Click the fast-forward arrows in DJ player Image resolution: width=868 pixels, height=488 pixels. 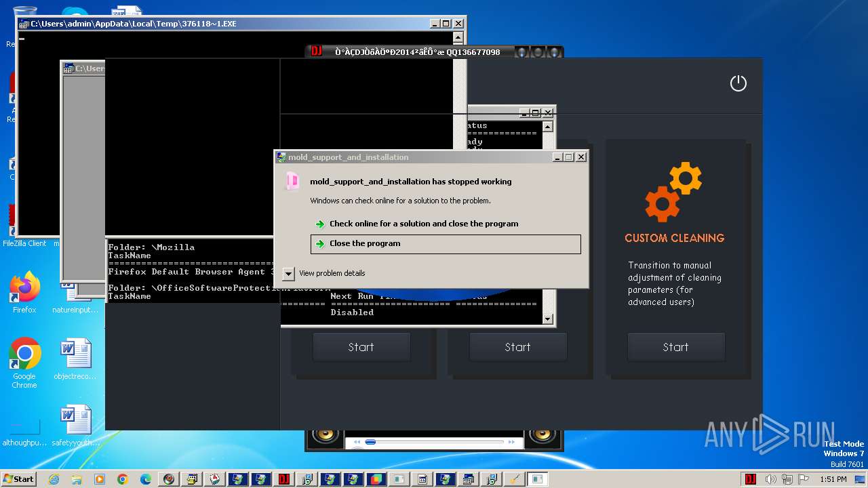pos(513,442)
